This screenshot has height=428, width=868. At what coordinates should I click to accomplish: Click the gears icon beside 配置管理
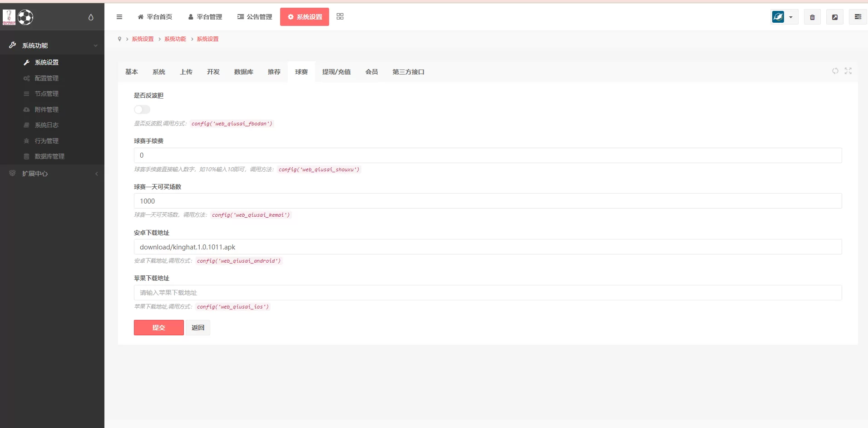click(x=26, y=78)
